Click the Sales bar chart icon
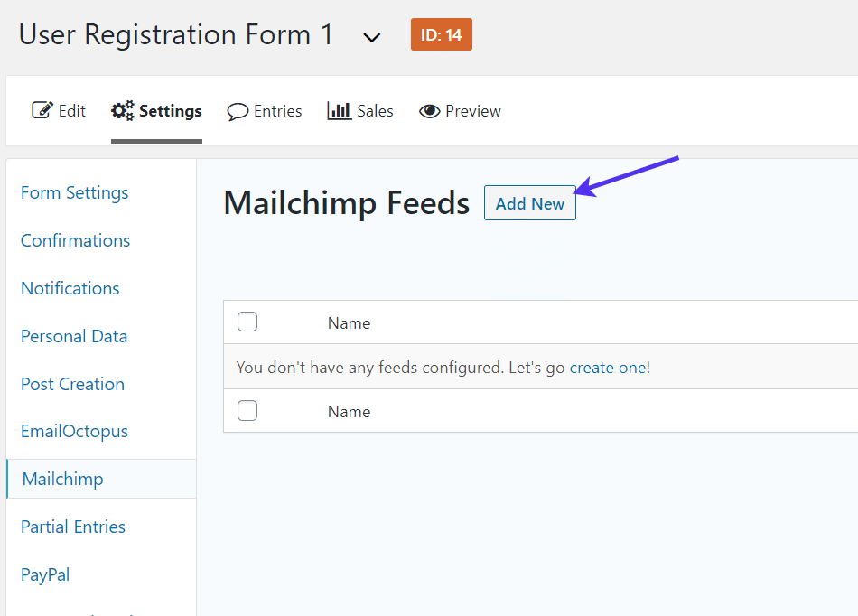The image size is (858, 616). [x=340, y=111]
